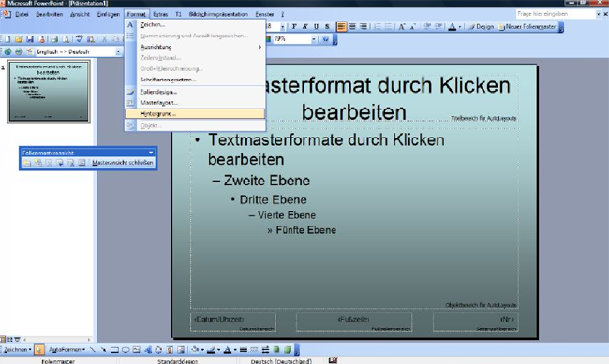Select Schriftarten ersetzen... entry
609x364 pixels.
tap(196, 80)
